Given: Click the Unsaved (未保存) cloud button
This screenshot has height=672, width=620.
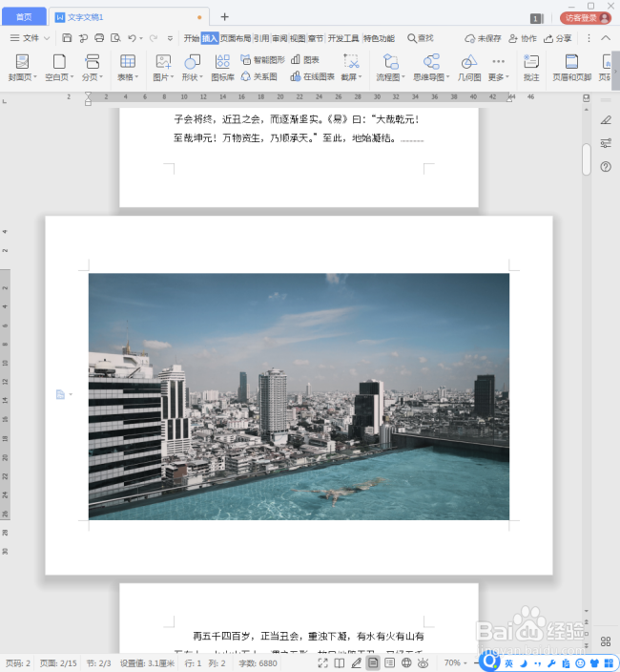Looking at the screenshot, I should tap(483, 38).
